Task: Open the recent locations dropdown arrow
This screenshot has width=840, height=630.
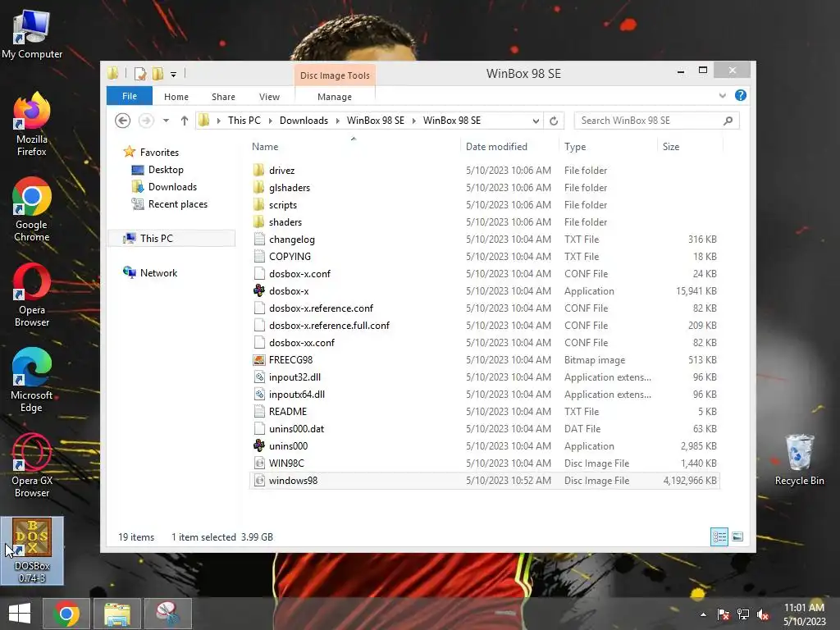Action: [166, 121]
